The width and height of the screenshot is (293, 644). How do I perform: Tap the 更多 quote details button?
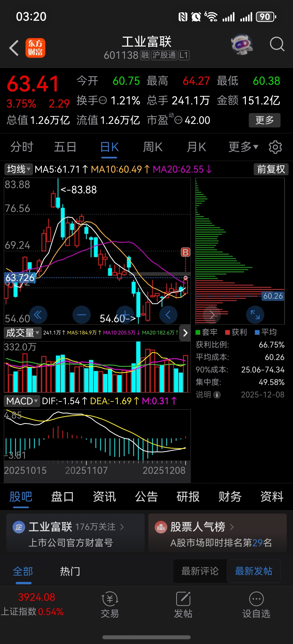point(265,120)
